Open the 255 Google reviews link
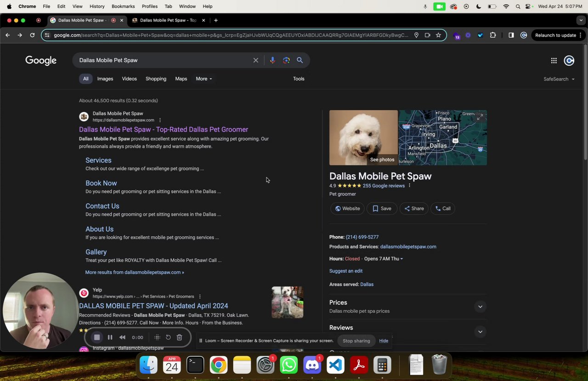This screenshot has height=381, width=588. [384, 186]
